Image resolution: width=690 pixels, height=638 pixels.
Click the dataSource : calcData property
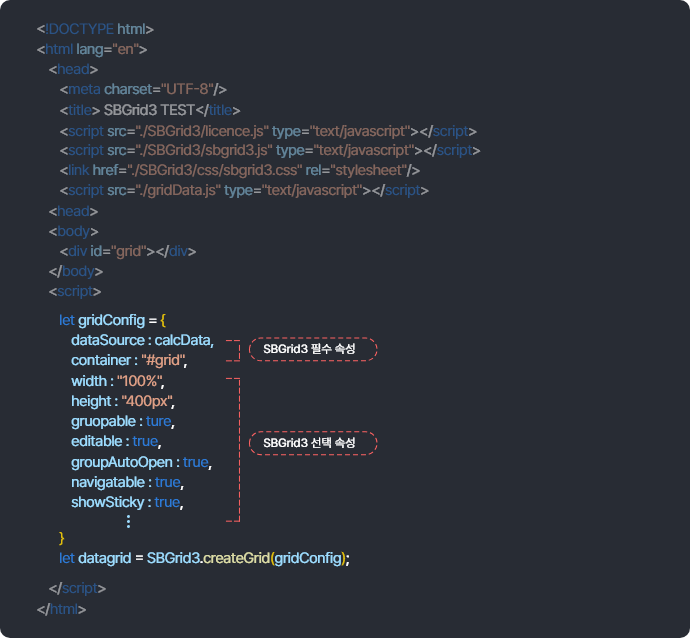coord(142,341)
